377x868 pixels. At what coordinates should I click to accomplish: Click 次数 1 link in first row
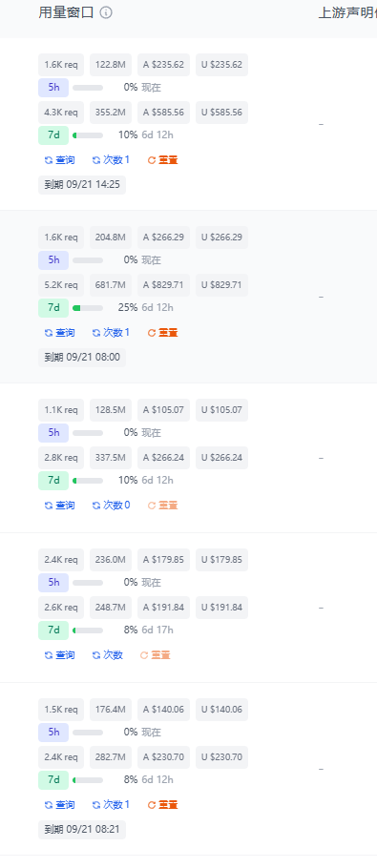pyautogui.click(x=111, y=160)
